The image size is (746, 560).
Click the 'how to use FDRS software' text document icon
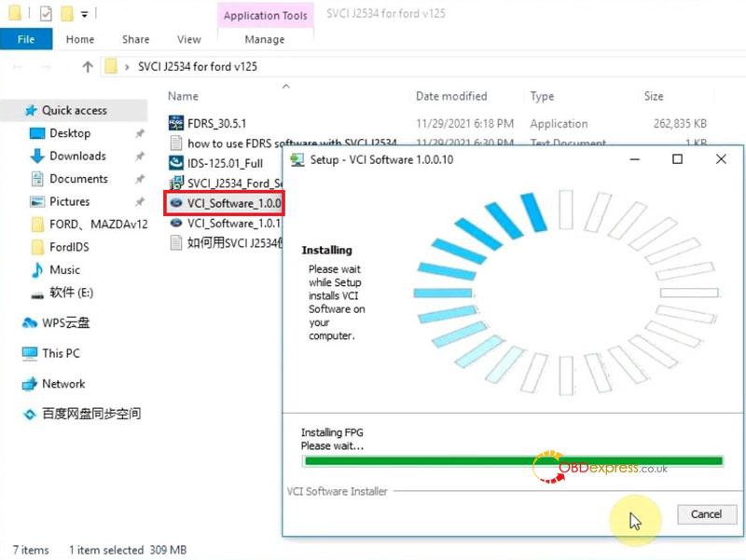(x=176, y=143)
